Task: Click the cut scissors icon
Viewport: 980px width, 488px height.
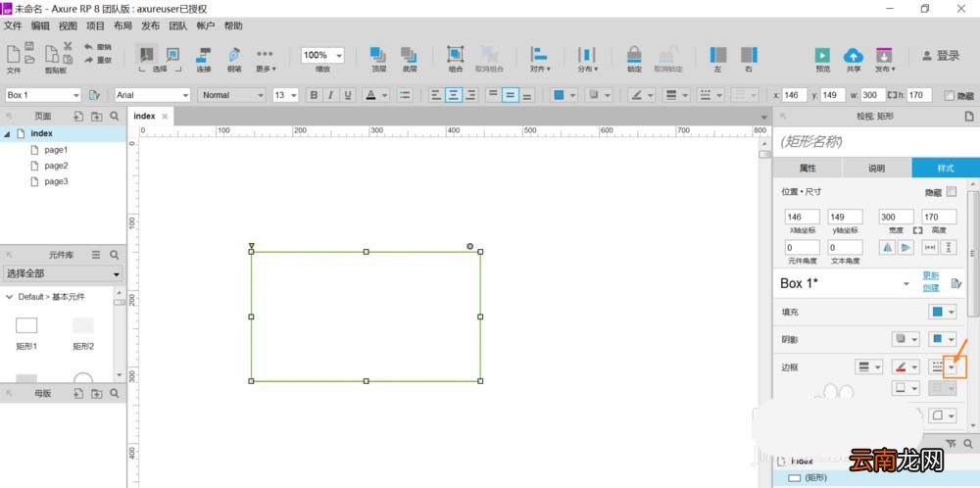Action: point(69,47)
